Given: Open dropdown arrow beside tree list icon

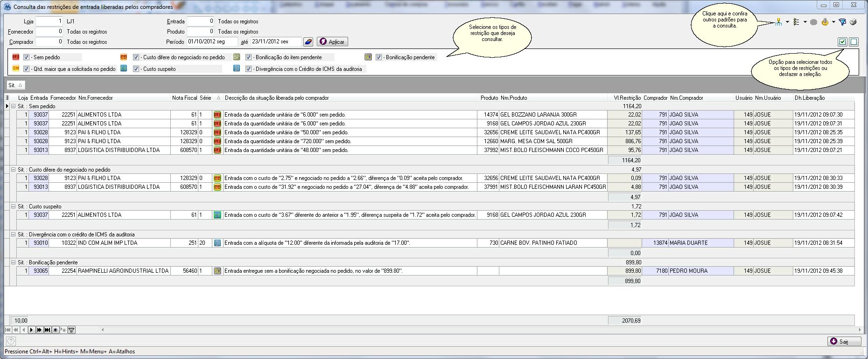Looking at the screenshot, I should click(805, 22).
